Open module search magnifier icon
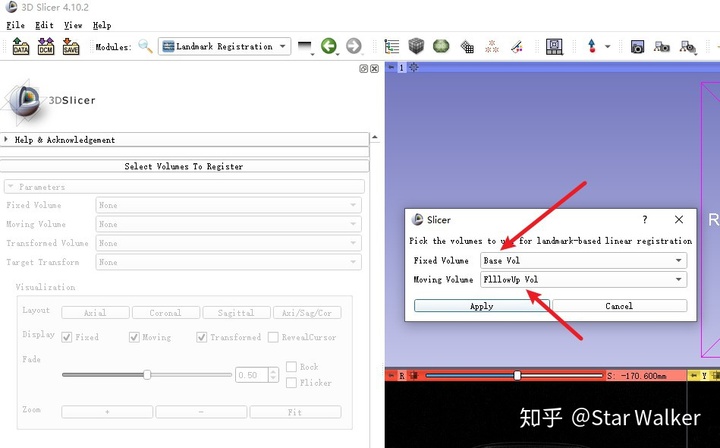The image size is (720, 448). pyautogui.click(x=145, y=46)
